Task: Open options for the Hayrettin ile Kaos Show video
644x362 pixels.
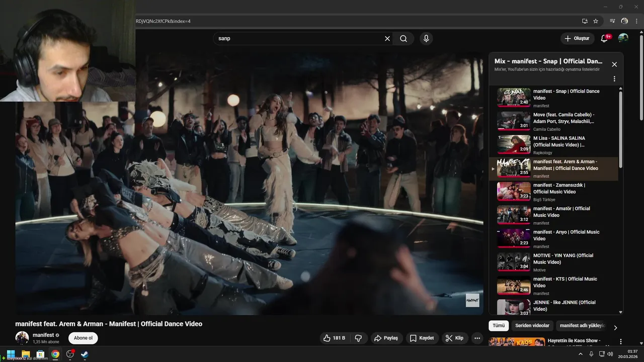Action: pyautogui.click(x=620, y=341)
